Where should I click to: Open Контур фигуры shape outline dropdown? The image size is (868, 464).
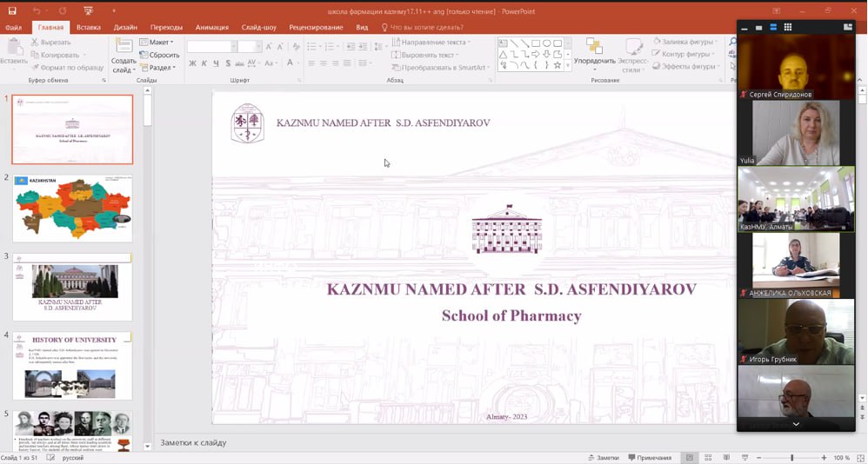683,54
